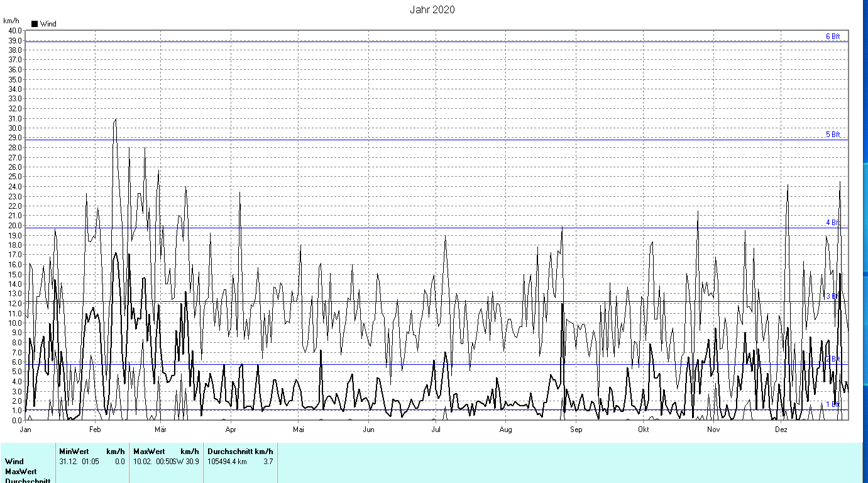
Task: Click the chart title 'Jahr 2020'
Action: [432, 9]
